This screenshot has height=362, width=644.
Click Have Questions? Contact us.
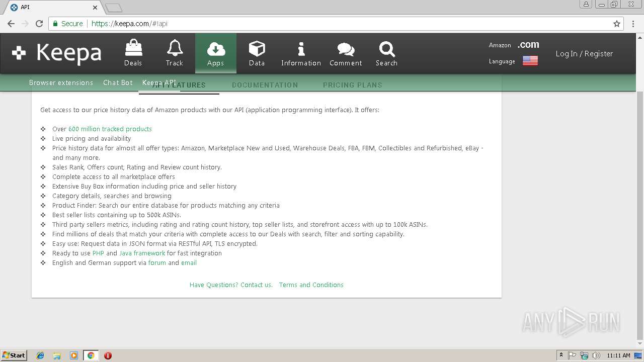[231, 285]
